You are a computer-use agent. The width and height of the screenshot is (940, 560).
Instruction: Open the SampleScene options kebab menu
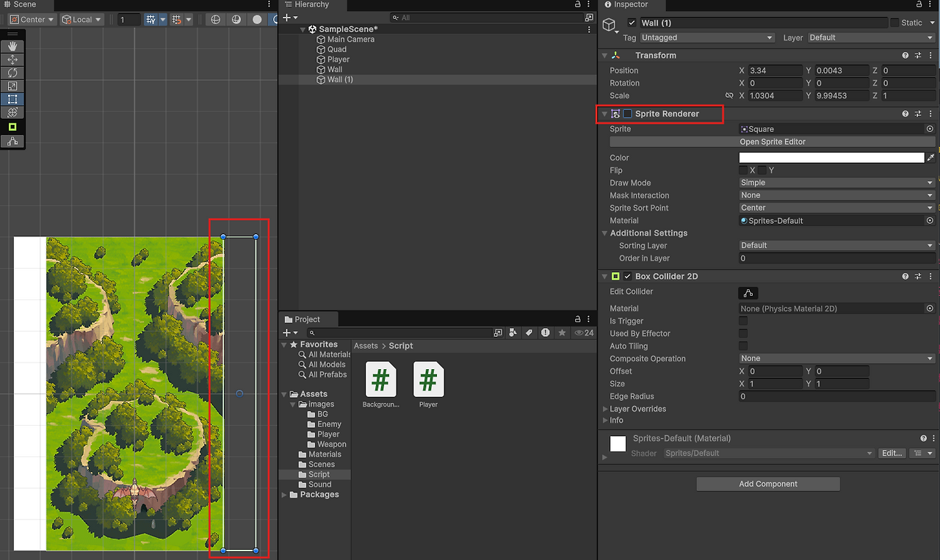click(590, 29)
